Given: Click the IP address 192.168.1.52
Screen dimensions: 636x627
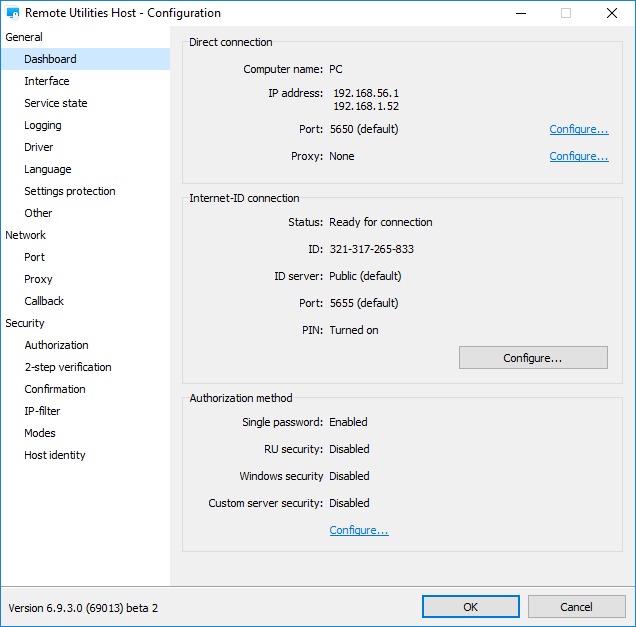Looking at the screenshot, I should coord(366,106).
